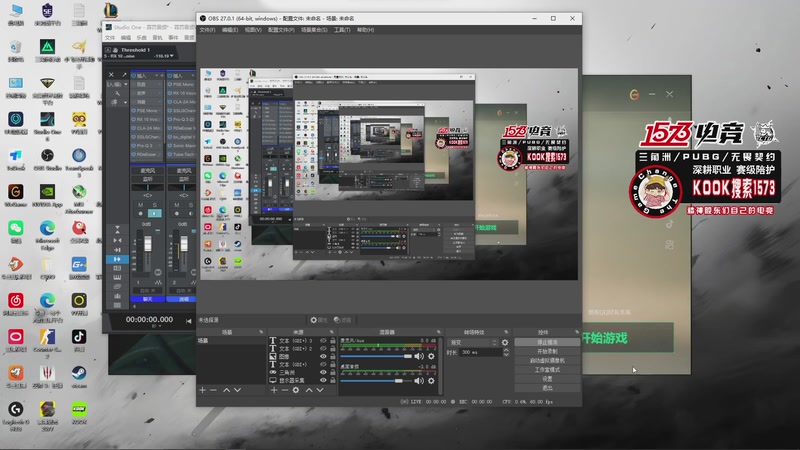Open 编辑(E) menu in OBS
Image resolution: width=800 pixels, height=450 pixels.
coord(230,30)
